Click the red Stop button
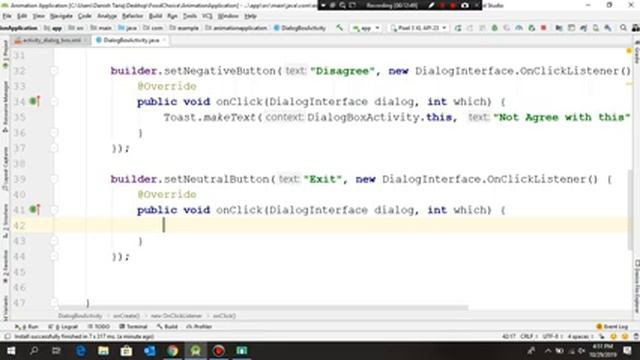The width and height of the screenshot is (640, 360). coord(544,28)
